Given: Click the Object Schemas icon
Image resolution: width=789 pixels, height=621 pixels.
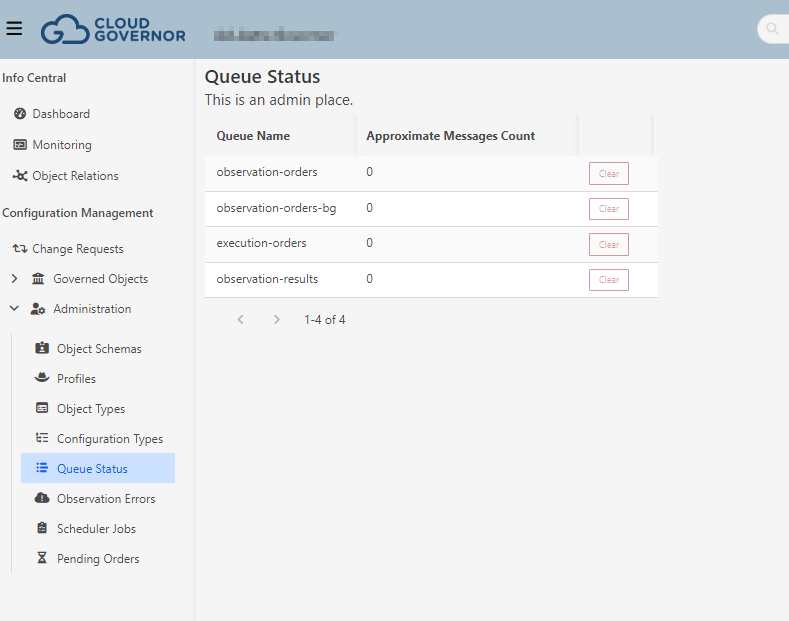Looking at the screenshot, I should (42, 349).
